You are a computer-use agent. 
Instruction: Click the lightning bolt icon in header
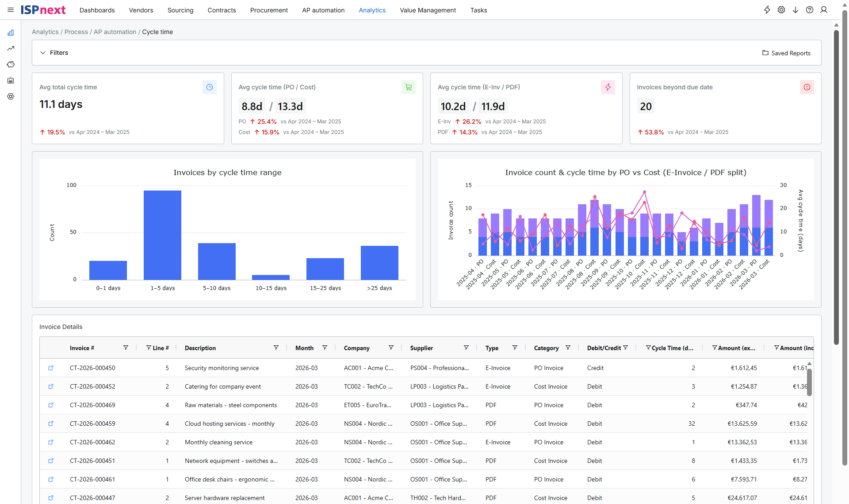pyautogui.click(x=767, y=10)
